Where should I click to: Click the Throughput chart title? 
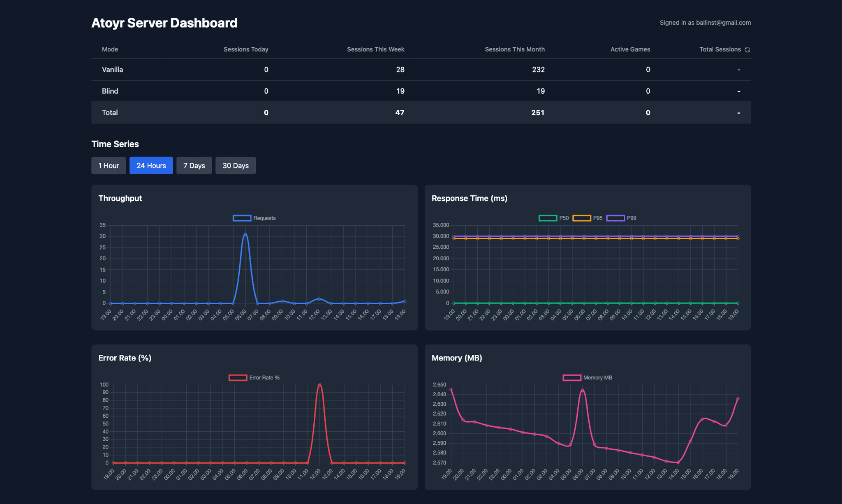point(120,198)
